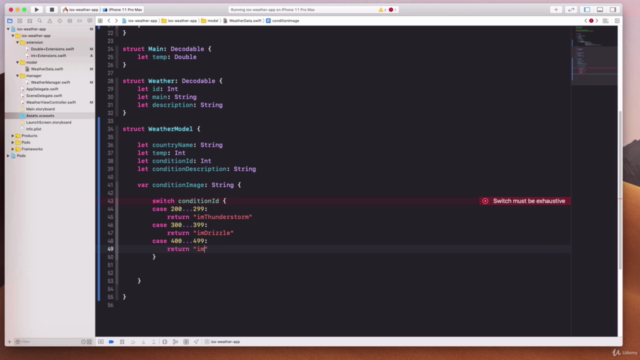This screenshot has width=640, height=360.
Task: Toggle recent files filter in navigator
Action: tap(83, 342)
